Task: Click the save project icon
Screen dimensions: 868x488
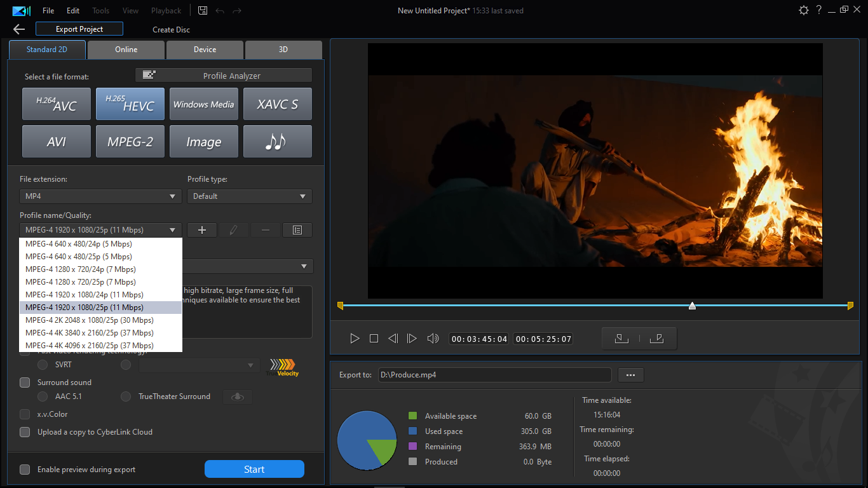Action: tap(203, 11)
